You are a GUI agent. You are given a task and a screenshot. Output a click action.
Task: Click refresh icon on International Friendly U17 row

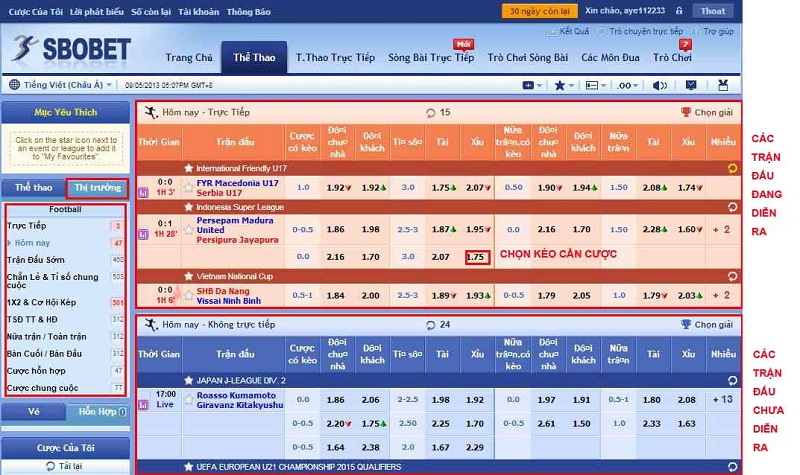(x=730, y=168)
